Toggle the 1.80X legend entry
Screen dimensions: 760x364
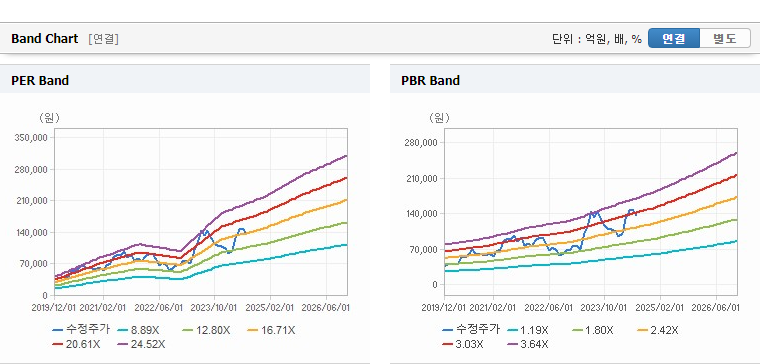[592, 330]
